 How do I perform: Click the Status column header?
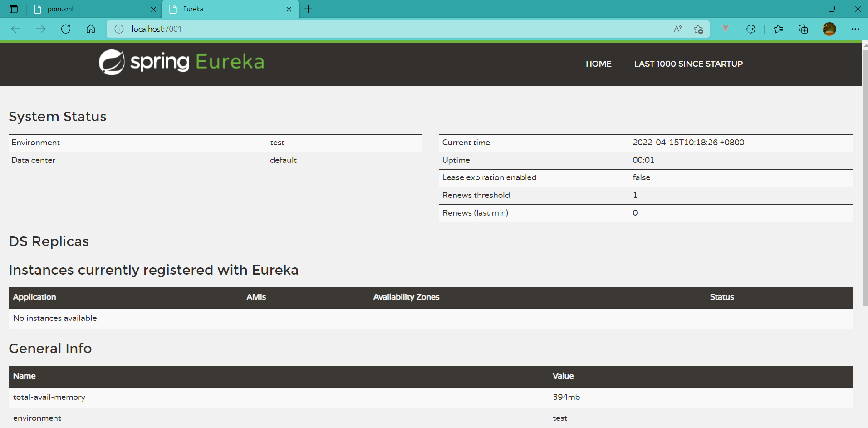(x=722, y=297)
